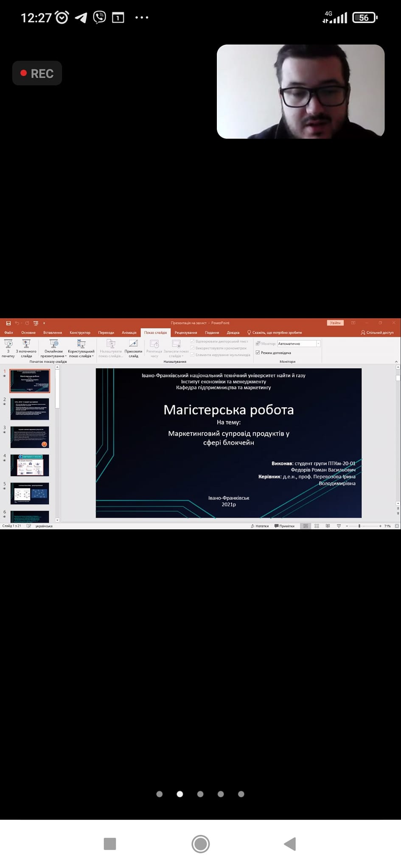Click the zoom slider in status bar
Screen dimensions: 401x868
pyautogui.click(x=359, y=526)
